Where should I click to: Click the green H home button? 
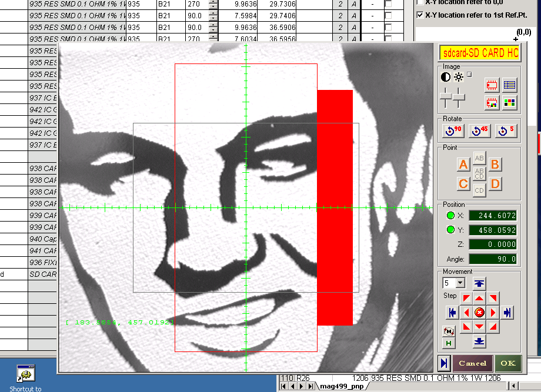(449, 343)
